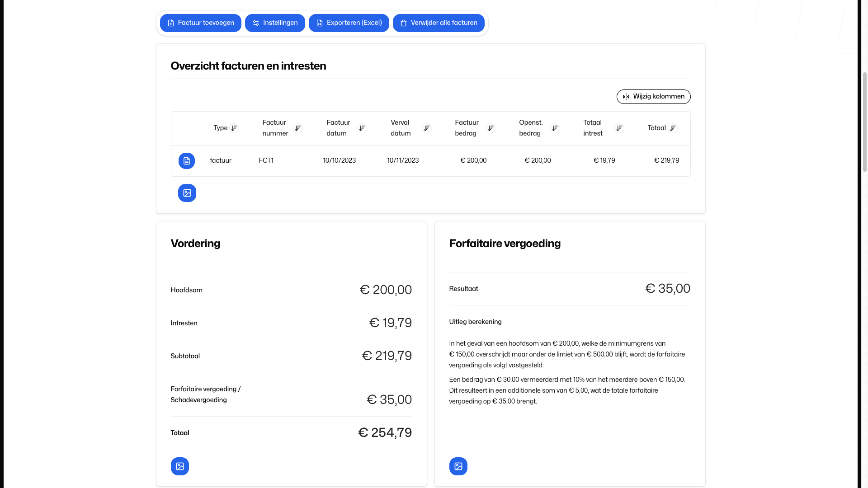This screenshot has height=488, width=868.
Task: Click image icon in Forfaitaire vergoeding card
Action: pyautogui.click(x=458, y=466)
